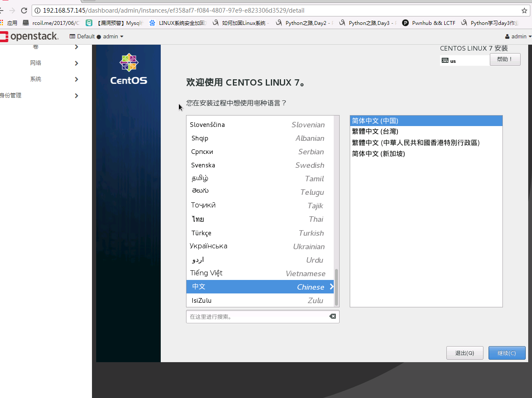Choose 繁體中文 (台灣) locale
The width and height of the screenshot is (532, 398).
pos(426,132)
